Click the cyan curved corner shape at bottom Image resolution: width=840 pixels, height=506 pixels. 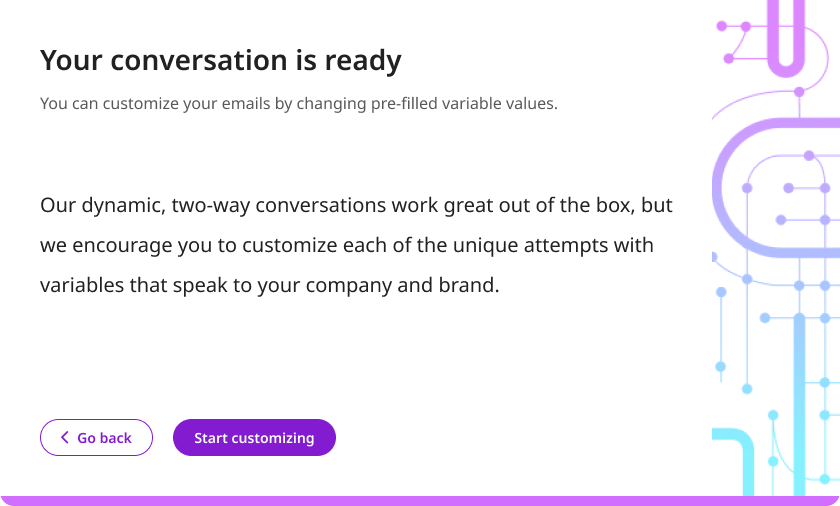(x=734, y=460)
